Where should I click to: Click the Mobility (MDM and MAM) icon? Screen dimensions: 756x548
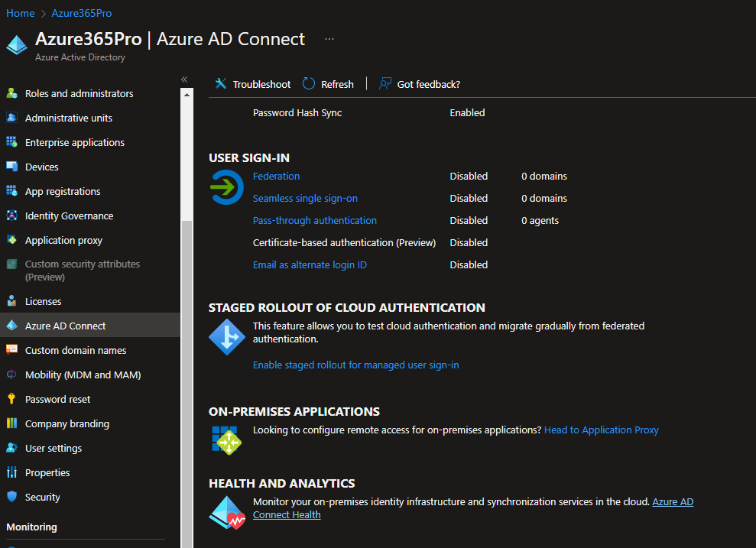(12, 375)
